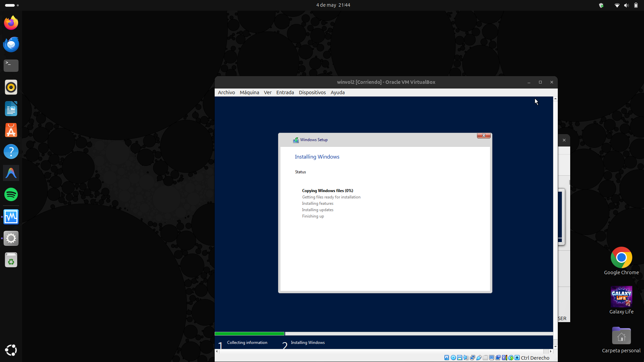Click the display status indicator icon
Screen dimensions: 644x362
click(492, 358)
